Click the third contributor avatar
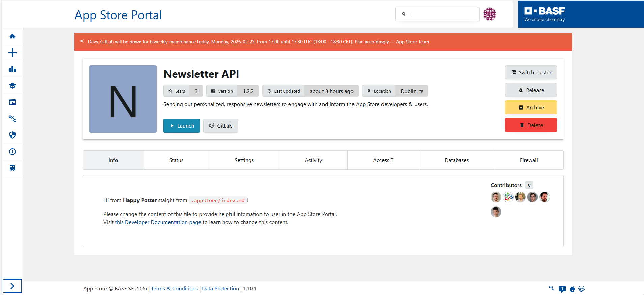644x295 pixels. [x=520, y=197]
